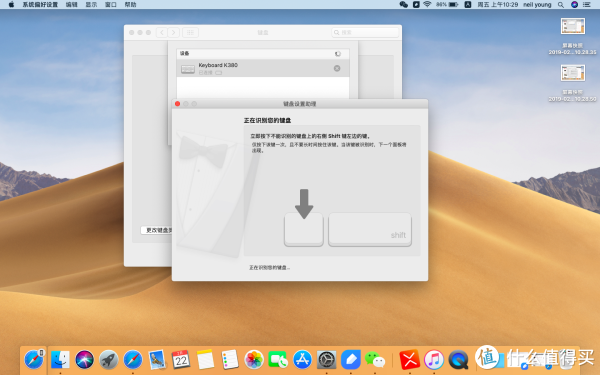
Task: Open the 帮助 menu in menu bar
Action: coord(130,5)
